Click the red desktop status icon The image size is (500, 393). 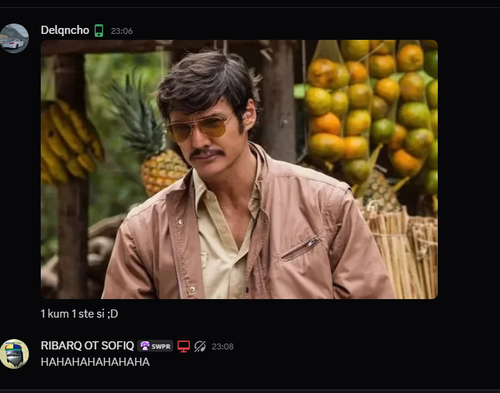(x=184, y=346)
